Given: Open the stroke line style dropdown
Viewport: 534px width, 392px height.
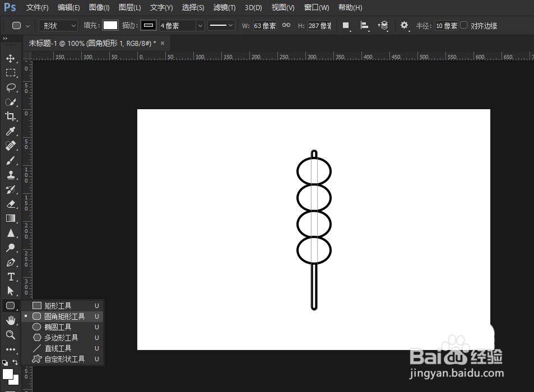Looking at the screenshot, I should pyautogui.click(x=221, y=26).
